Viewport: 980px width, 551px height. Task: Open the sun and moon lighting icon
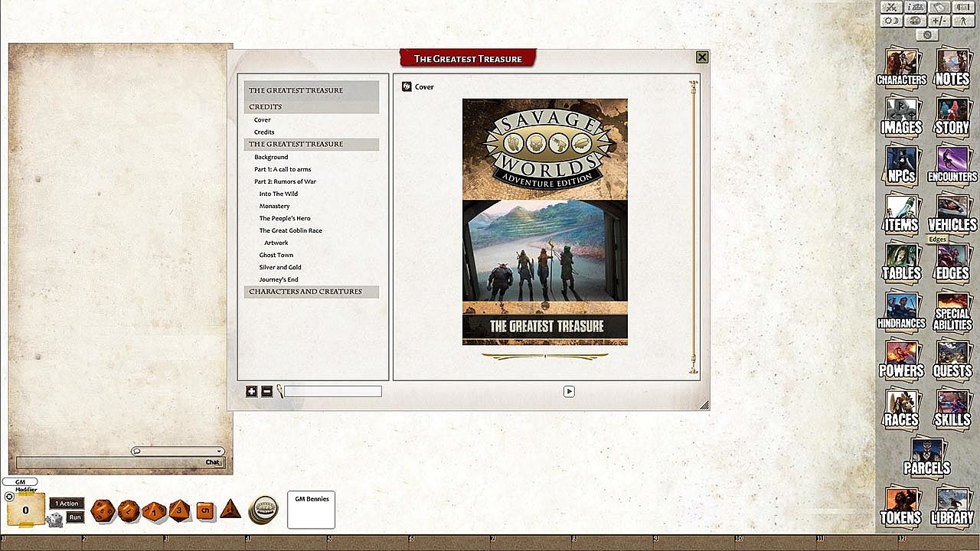[890, 21]
